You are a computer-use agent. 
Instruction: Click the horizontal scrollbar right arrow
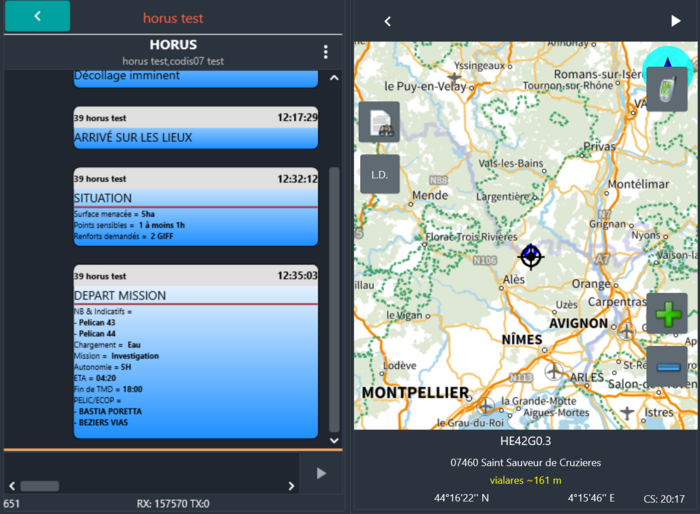pos(291,486)
